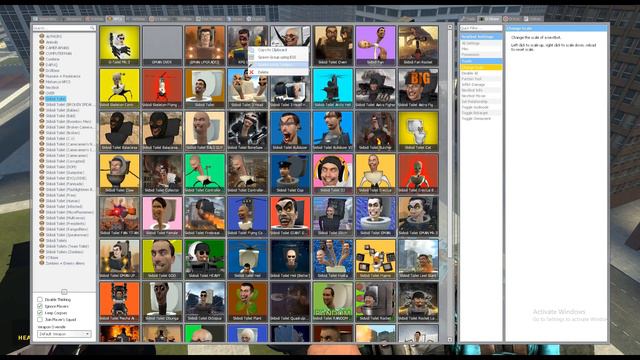This screenshot has width=640, height=360.
Task: Open the Skibidi Toilet (Infected) category
Action: point(64,207)
